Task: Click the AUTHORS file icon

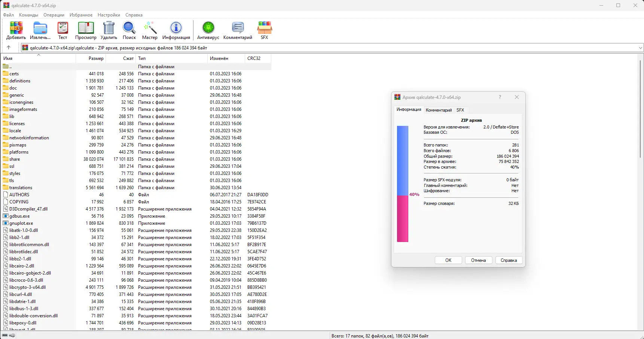Action: pyautogui.click(x=6, y=195)
